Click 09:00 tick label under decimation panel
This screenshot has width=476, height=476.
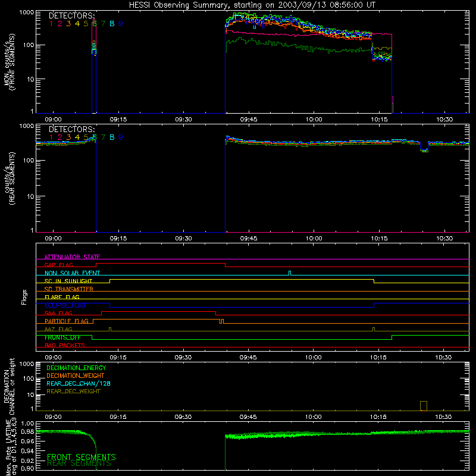pyautogui.click(x=53, y=417)
